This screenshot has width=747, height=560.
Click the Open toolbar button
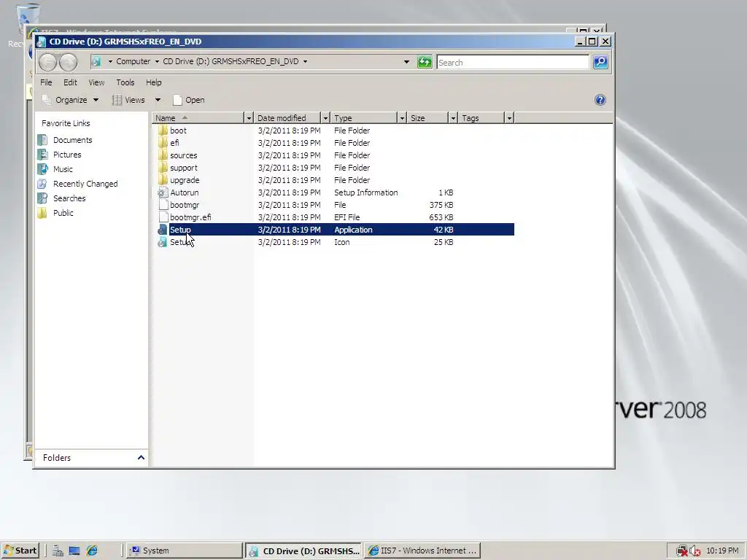[189, 99]
